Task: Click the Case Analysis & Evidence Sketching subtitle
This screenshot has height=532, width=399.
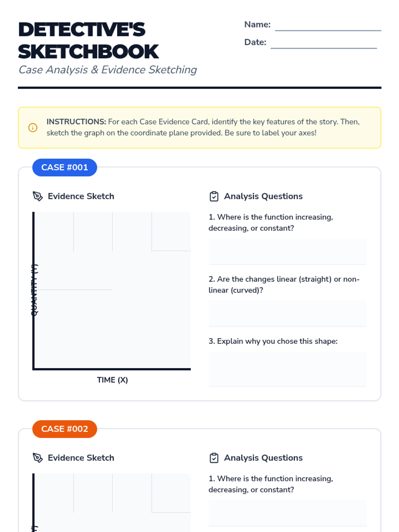Action: point(108,70)
